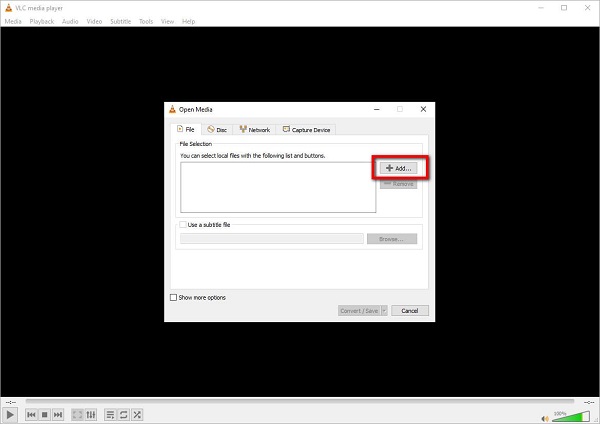Check Show more options
The width and height of the screenshot is (600, 424).
(173, 297)
